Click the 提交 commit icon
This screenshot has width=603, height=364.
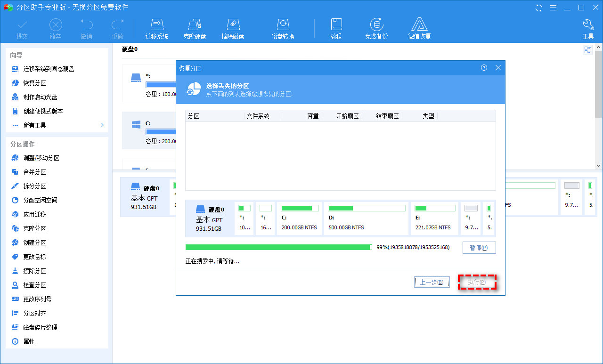pyautogui.click(x=22, y=28)
